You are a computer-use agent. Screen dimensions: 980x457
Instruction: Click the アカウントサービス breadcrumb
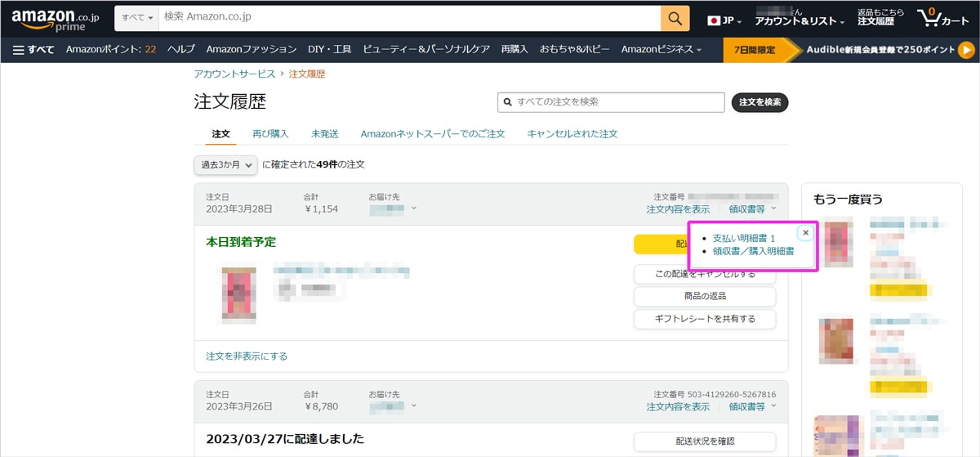(x=234, y=74)
